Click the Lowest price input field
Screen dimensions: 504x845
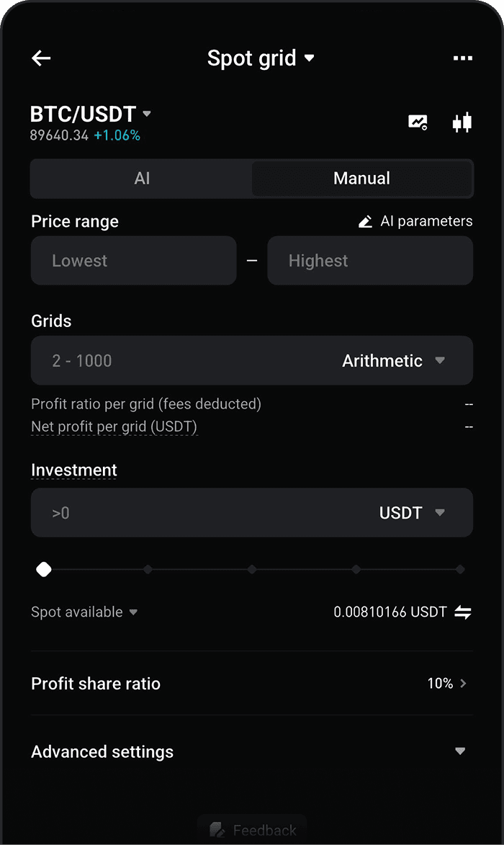(133, 261)
